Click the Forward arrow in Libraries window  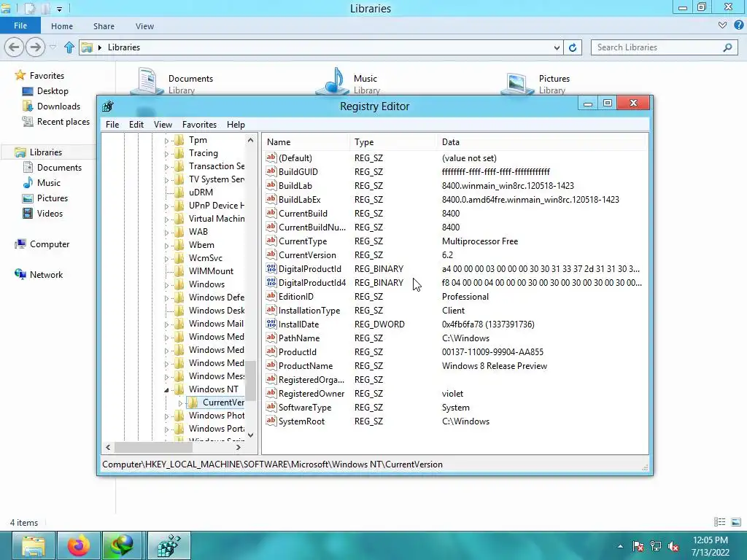point(36,47)
